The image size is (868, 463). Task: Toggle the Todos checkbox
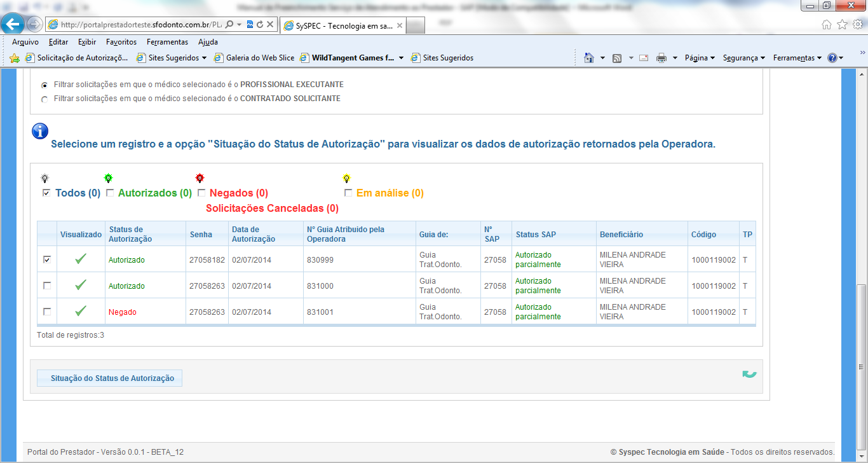[x=46, y=193]
